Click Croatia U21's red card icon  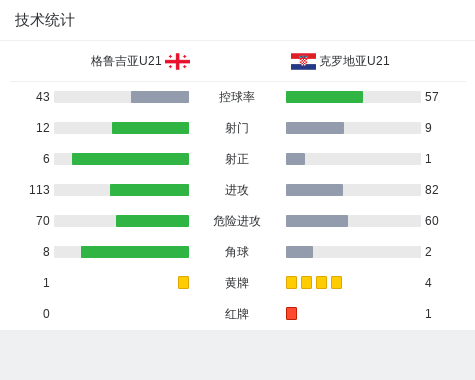click(291, 313)
